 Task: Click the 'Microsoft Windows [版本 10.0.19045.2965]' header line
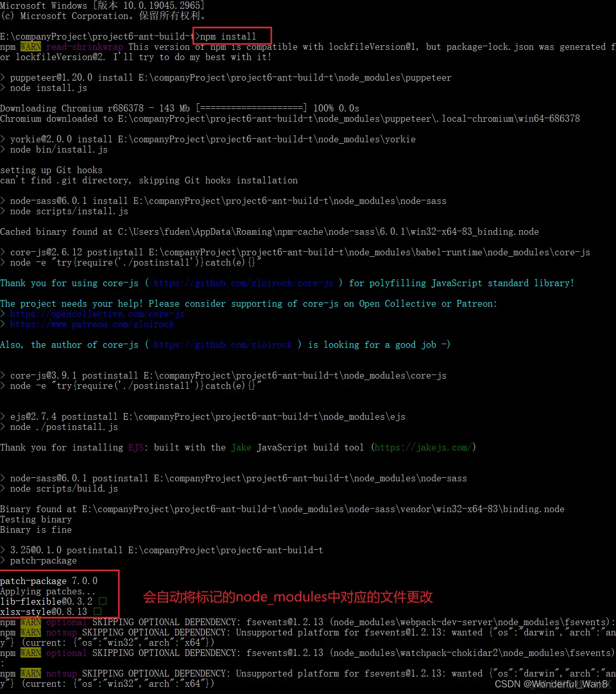pyautogui.click(x=102, y=6)
